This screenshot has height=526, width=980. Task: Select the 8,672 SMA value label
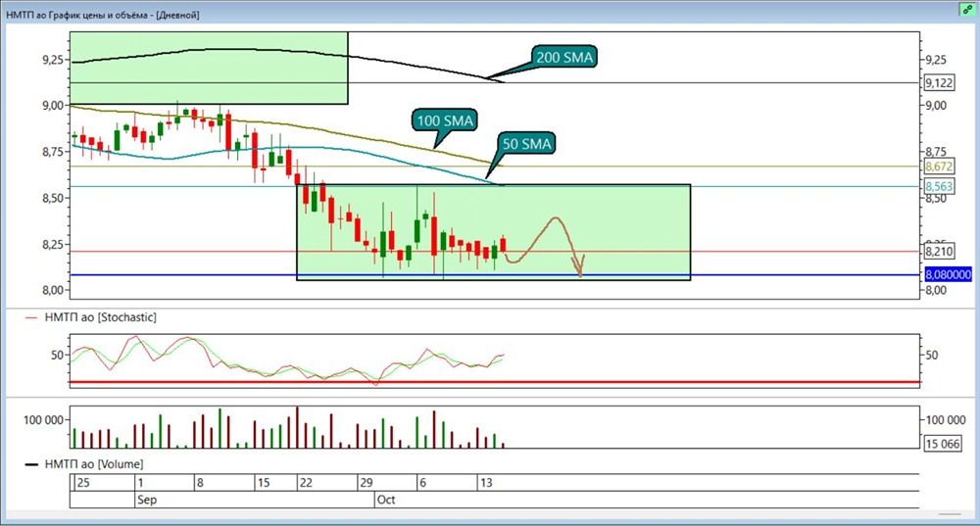pos(940,167)
